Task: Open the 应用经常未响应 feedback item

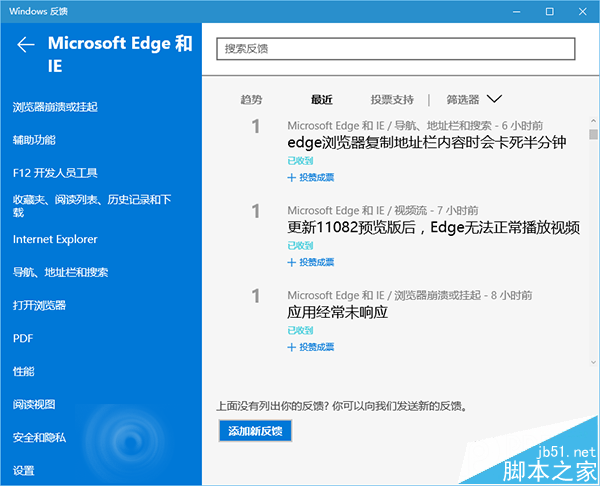Action: pyautogui.click(x=338, y=312)
